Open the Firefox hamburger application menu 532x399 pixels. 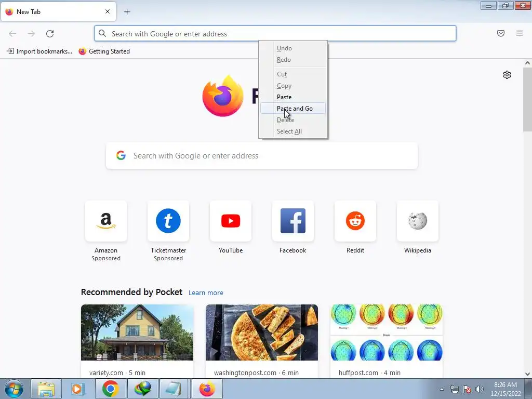coord(520,33)
